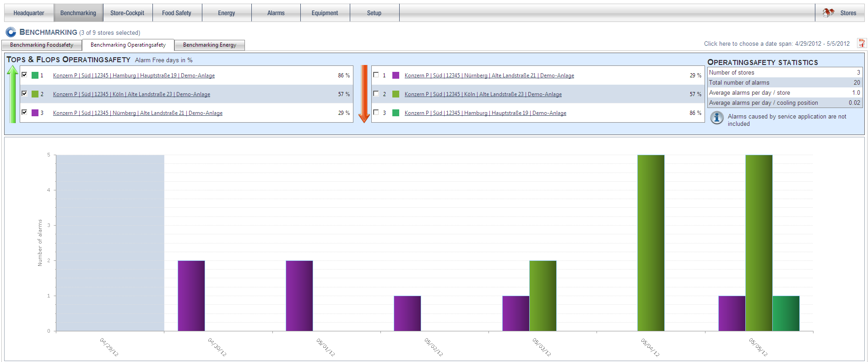
Task: Select Benchmarking Operatingsafety tab
Action: pyautogui.click(x=128, y=45)
